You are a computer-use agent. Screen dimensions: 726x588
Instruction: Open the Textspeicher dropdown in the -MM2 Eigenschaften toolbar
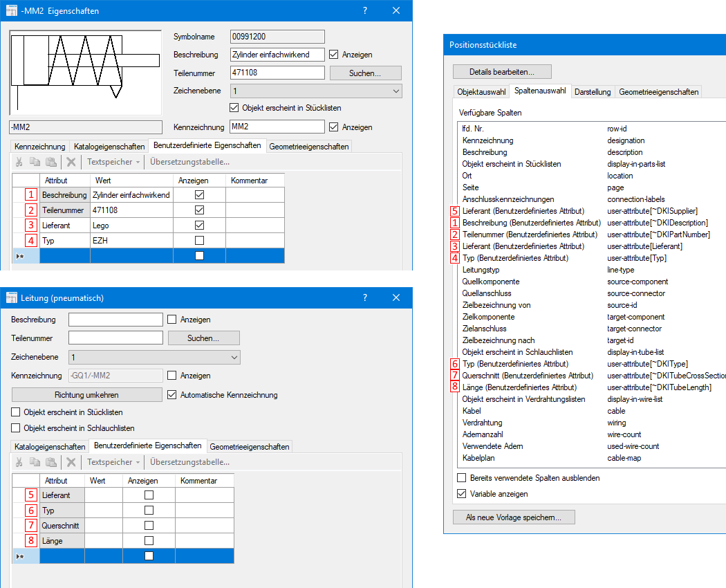pos(114,162)
